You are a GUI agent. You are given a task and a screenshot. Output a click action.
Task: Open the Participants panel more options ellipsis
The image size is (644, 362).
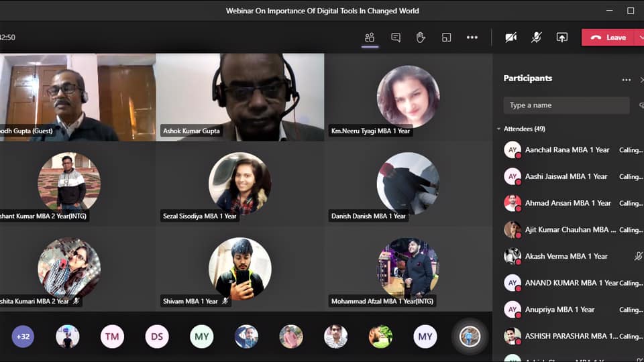pyautogui.click(x=626, y=79)
